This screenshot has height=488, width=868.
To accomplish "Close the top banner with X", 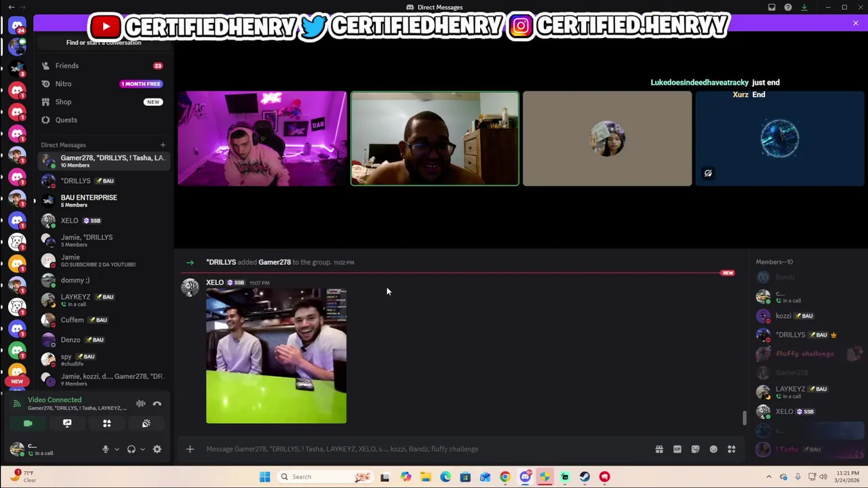I will [x=856, y=24].
